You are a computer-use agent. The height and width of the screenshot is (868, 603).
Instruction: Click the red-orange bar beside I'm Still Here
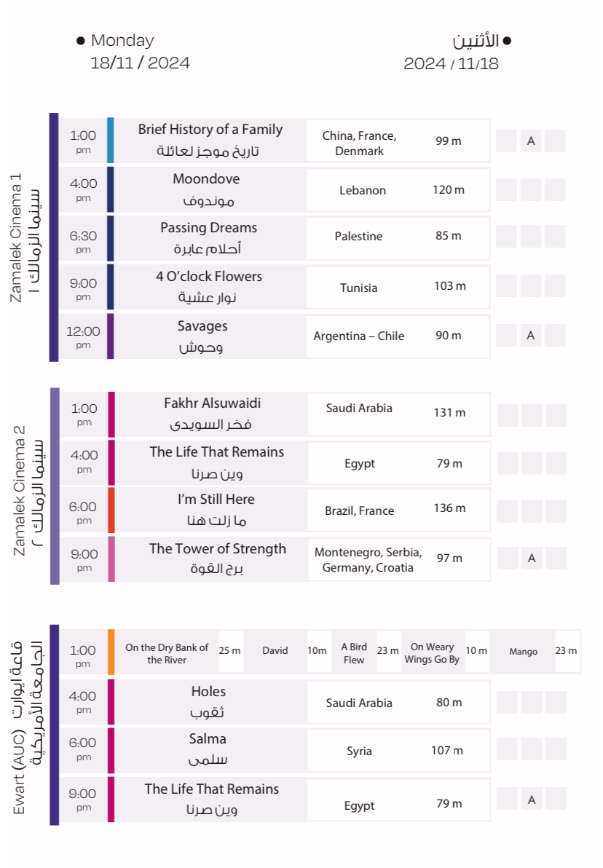tap(111, 510)
